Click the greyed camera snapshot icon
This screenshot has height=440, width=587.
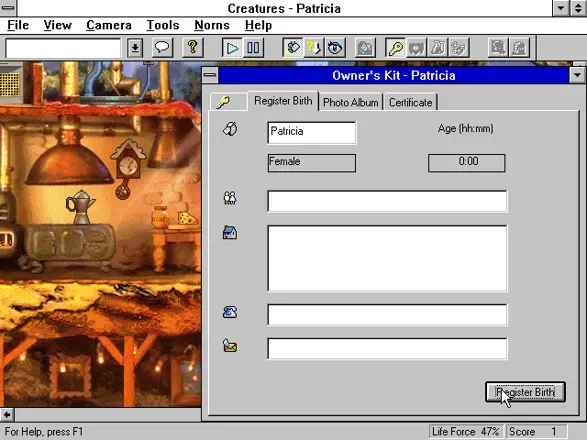click(x=365, y=48)
